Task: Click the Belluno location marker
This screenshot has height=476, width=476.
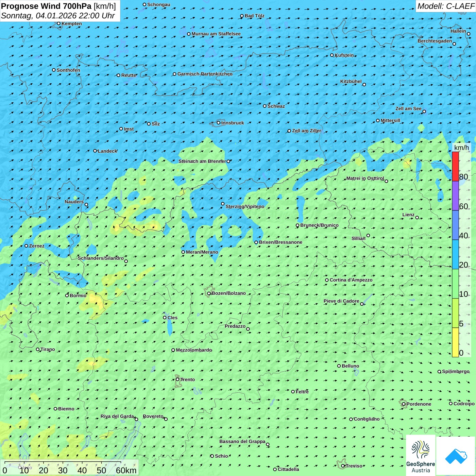Action: coord(339,366)
